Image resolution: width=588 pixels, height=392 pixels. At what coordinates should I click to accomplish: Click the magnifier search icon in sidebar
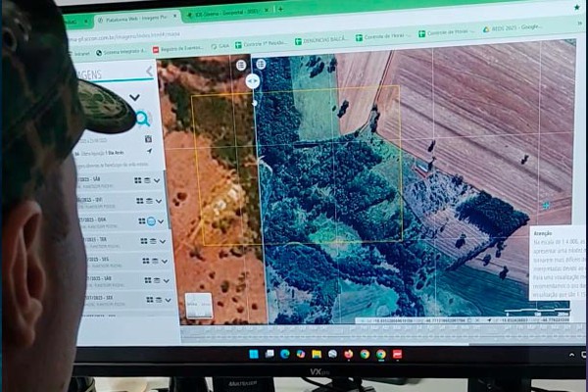pos(143,119)
